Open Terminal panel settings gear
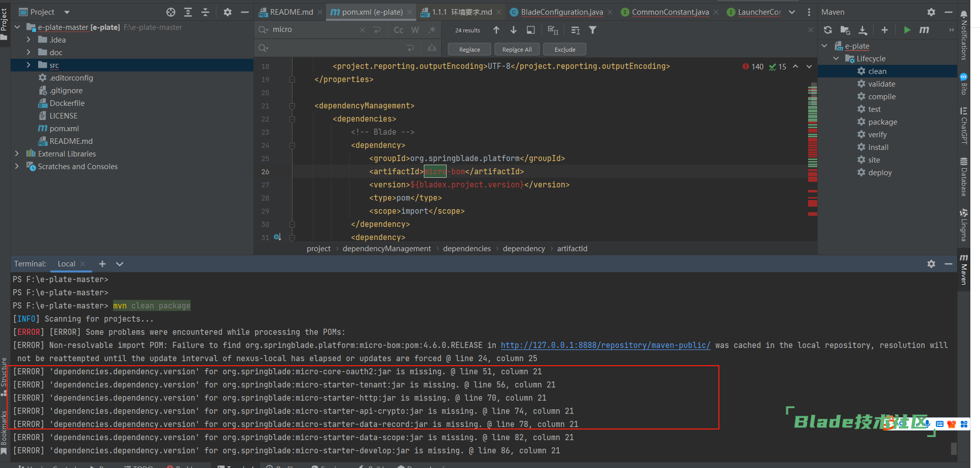Screen dimensions: 980x468 pos(931,264)
